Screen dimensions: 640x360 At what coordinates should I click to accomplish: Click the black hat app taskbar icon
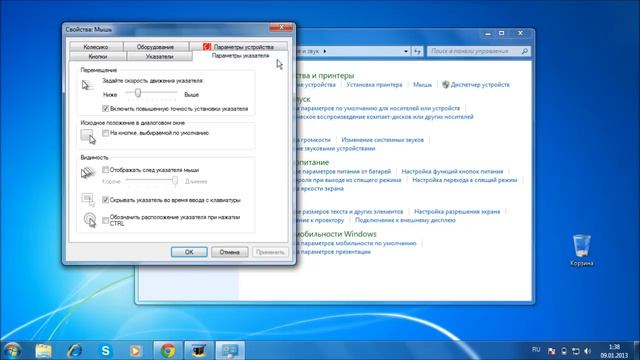point(199,351)
